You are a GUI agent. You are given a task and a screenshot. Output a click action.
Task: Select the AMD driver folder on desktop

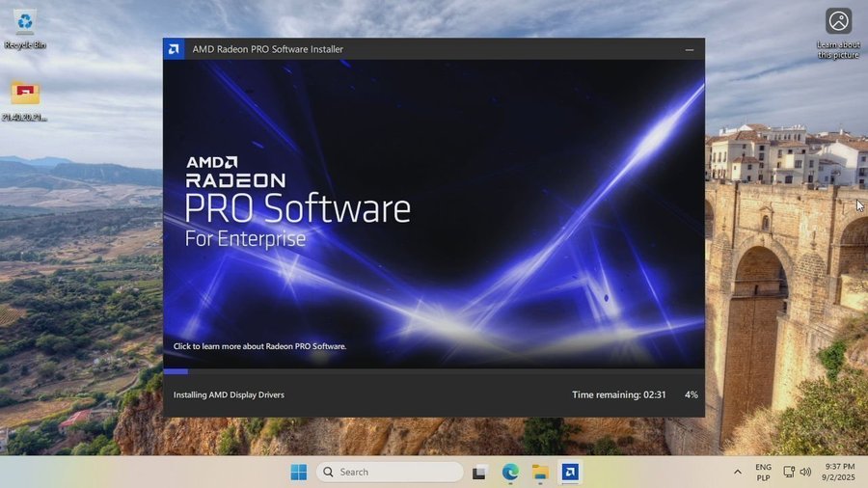(x=25, y=94)
